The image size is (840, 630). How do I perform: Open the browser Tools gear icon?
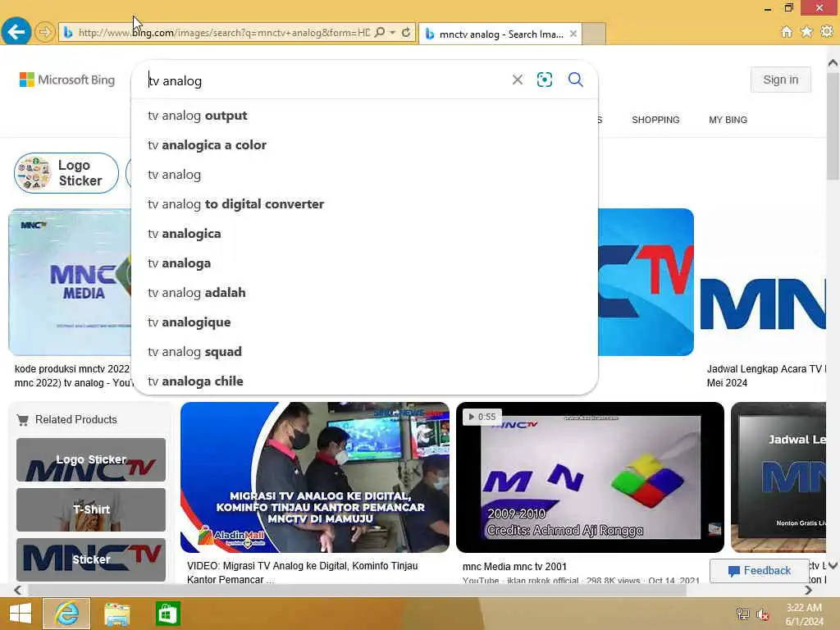tap(827, 32)
